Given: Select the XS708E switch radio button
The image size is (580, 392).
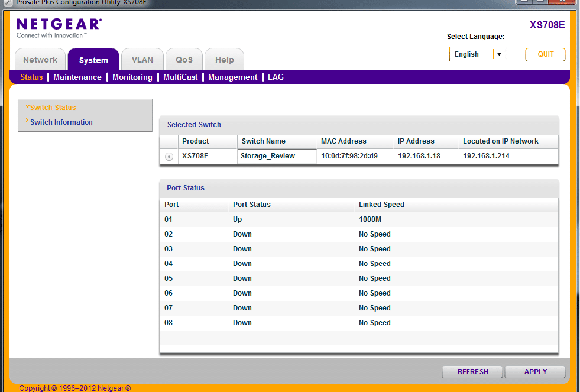Looking at the screenshot, I should 169,157.
